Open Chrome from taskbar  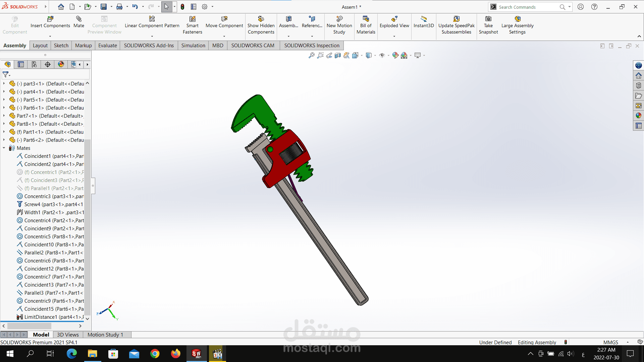coord(155,354)
